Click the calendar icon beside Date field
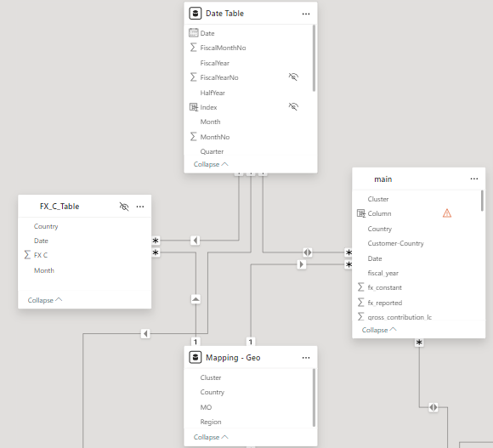 [193, 32]
